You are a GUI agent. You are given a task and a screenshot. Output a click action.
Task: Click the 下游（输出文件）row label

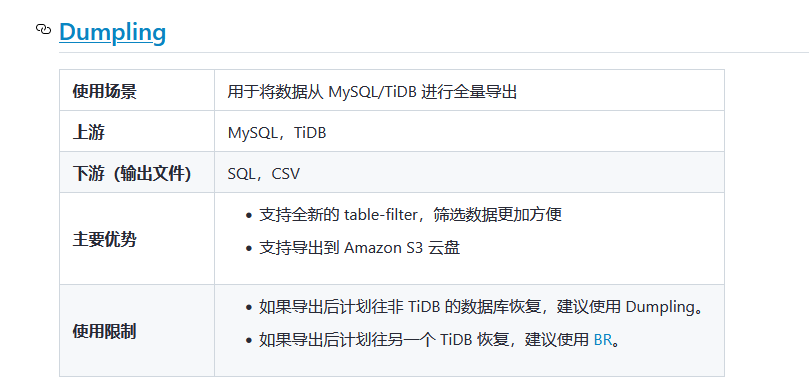(x=132, y=174)
